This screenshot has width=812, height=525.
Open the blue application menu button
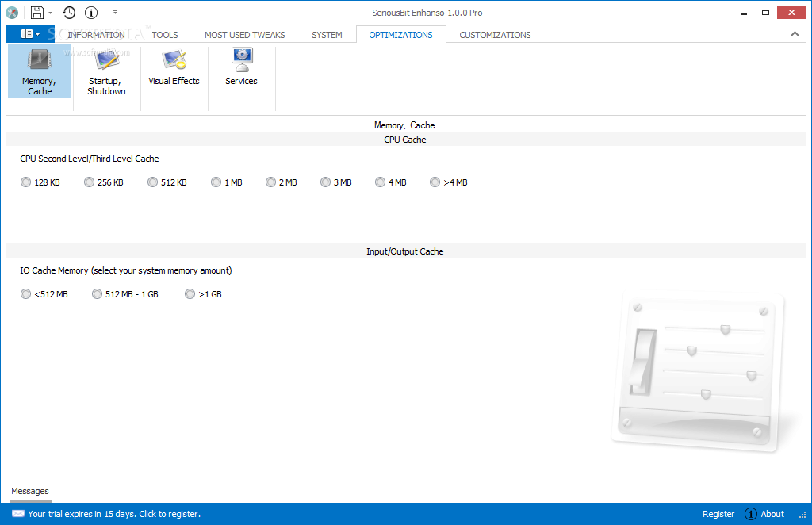(30, 34)
